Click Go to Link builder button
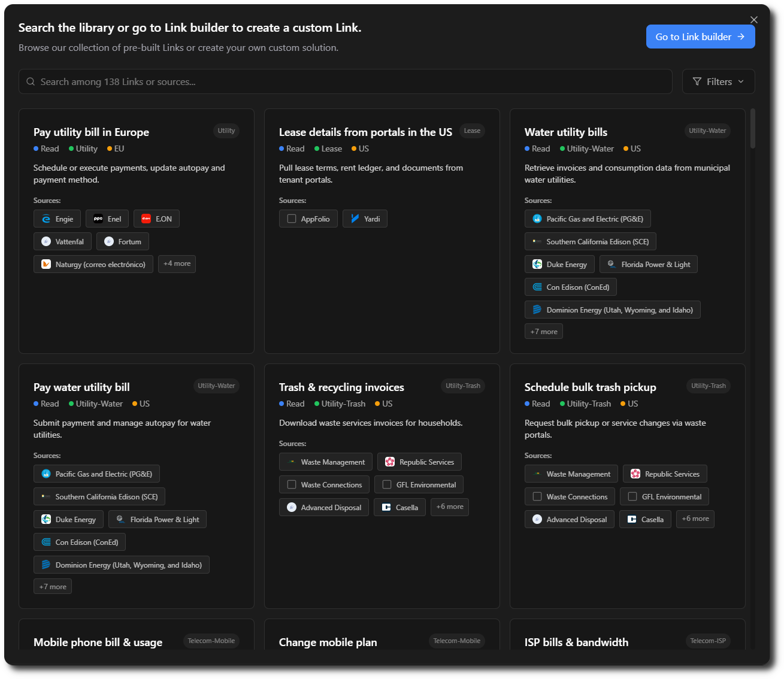 pos(700,37)
